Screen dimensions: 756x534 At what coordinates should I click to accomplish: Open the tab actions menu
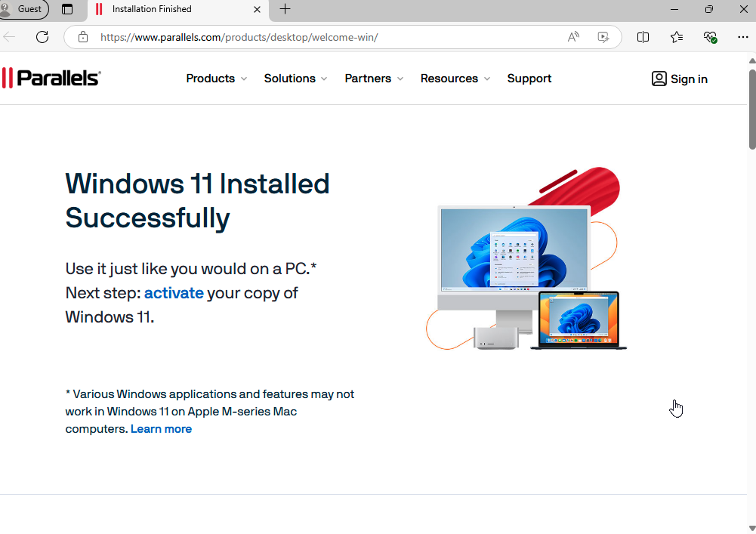pos(67,10)
